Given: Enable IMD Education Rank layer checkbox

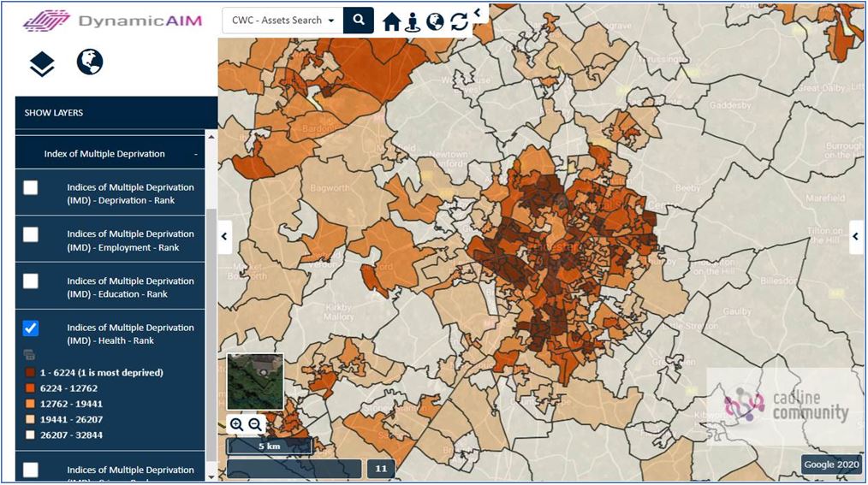Looking at the screenshot, I should click(31, 281).
